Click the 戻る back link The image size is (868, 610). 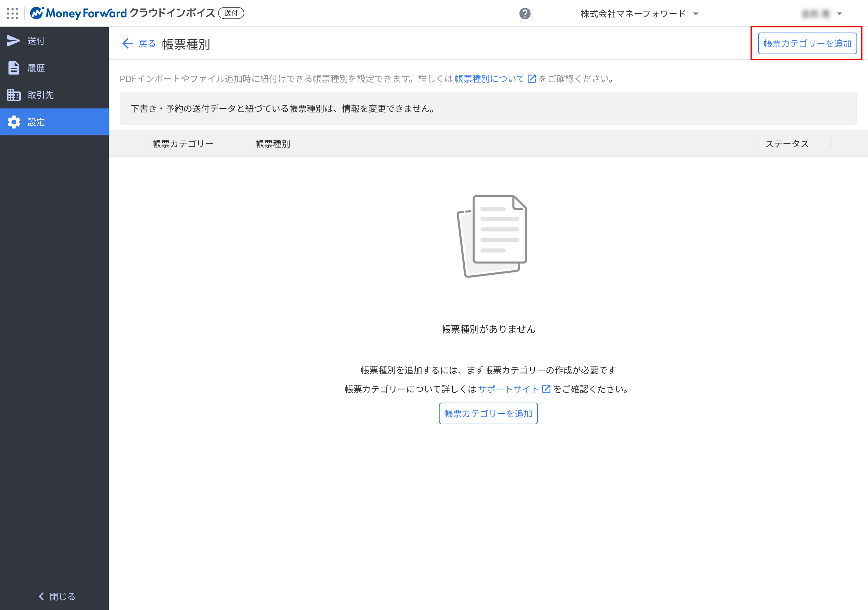coord(147,44)
